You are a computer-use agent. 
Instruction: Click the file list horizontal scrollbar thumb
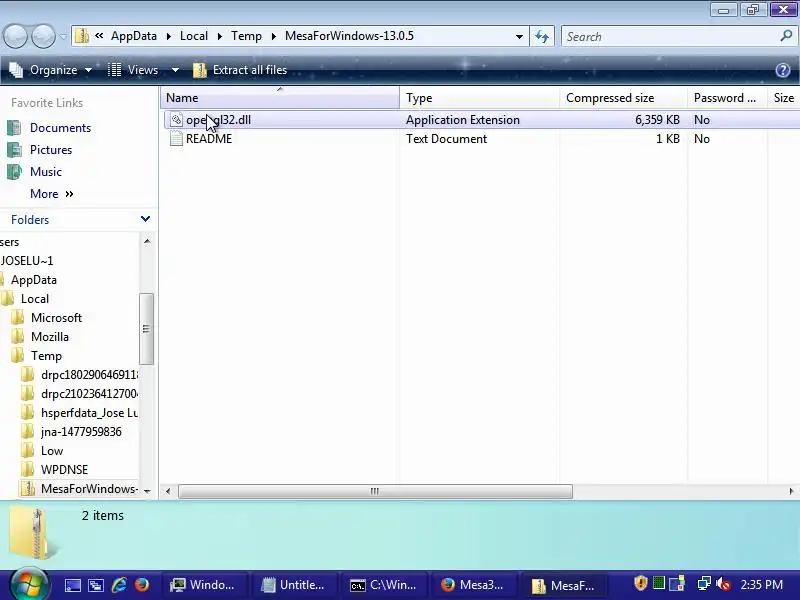[x=375, y=491]
